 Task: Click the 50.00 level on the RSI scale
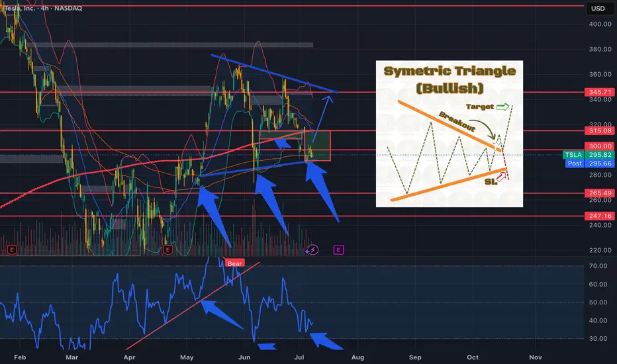click(x=598, y=302)
